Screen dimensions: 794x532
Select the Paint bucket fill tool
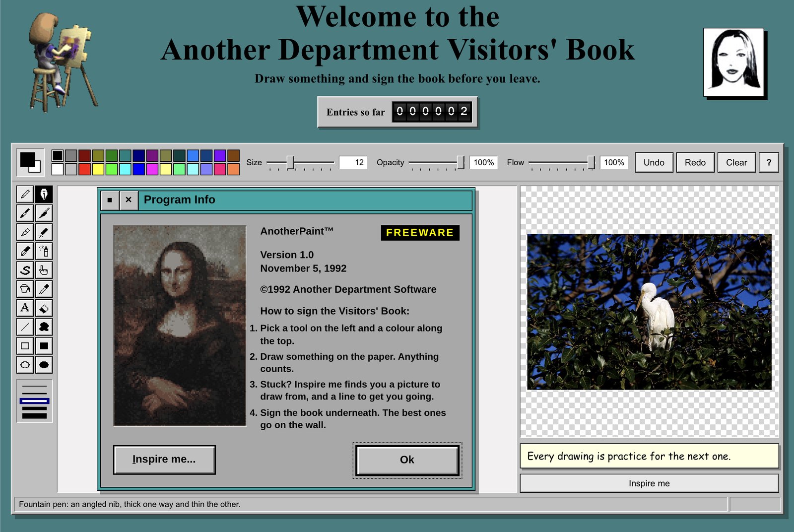[x=25, y=289]
